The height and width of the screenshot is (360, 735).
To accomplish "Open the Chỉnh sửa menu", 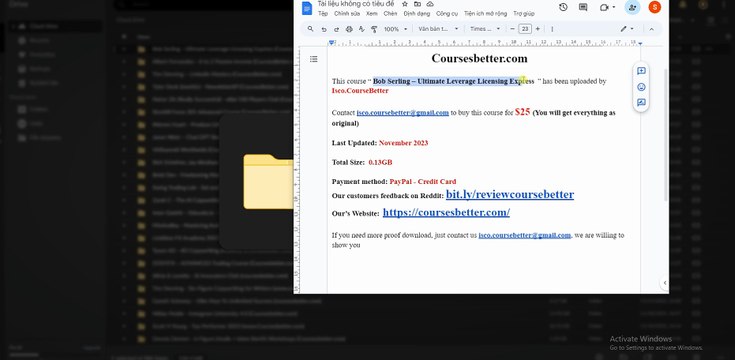I will tap(347, 14).
